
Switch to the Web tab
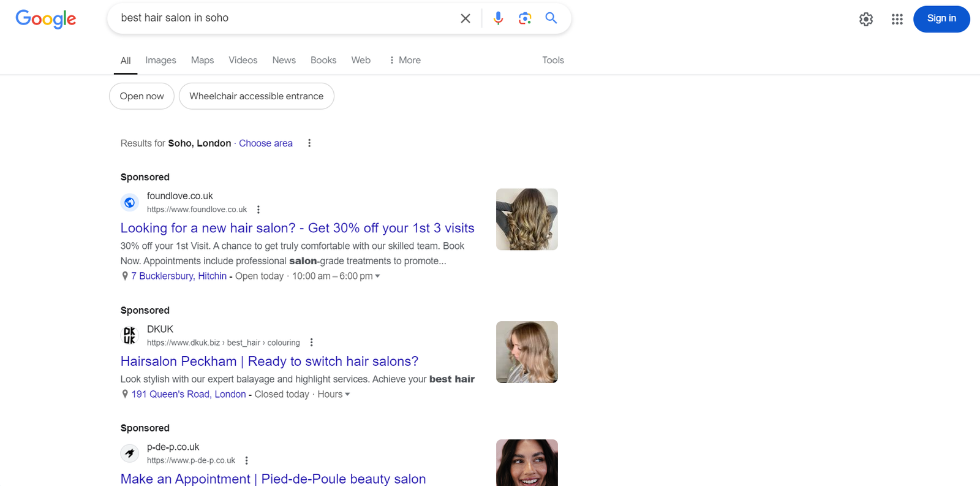click(361, 60)
